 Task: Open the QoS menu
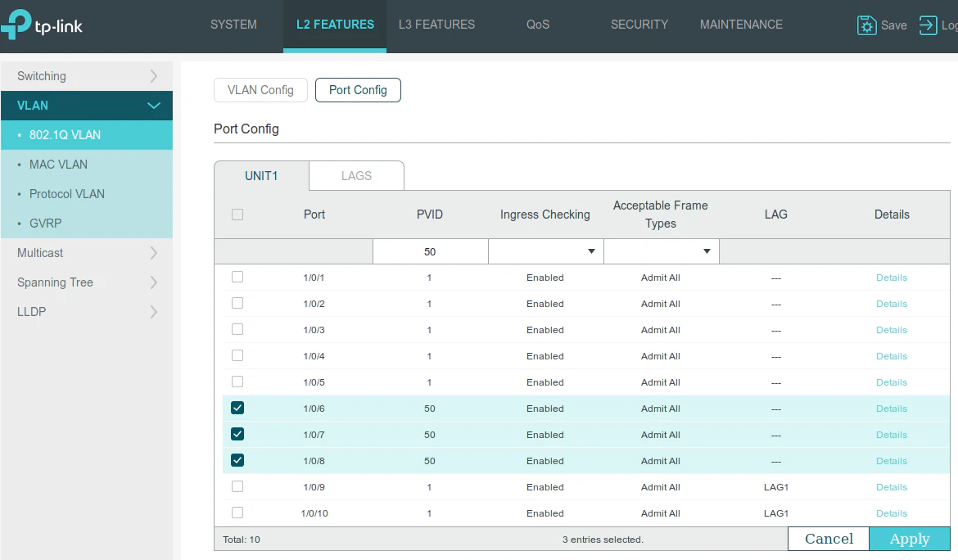pyautogui.click(x=538, y=25)
